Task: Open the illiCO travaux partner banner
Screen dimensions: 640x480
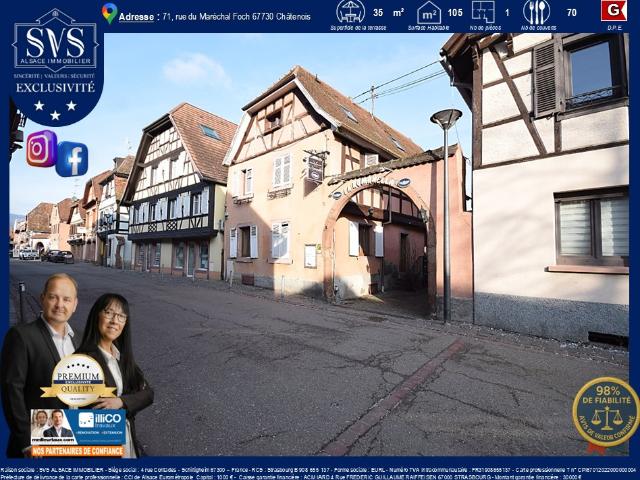Action: (x=78, y=427)
